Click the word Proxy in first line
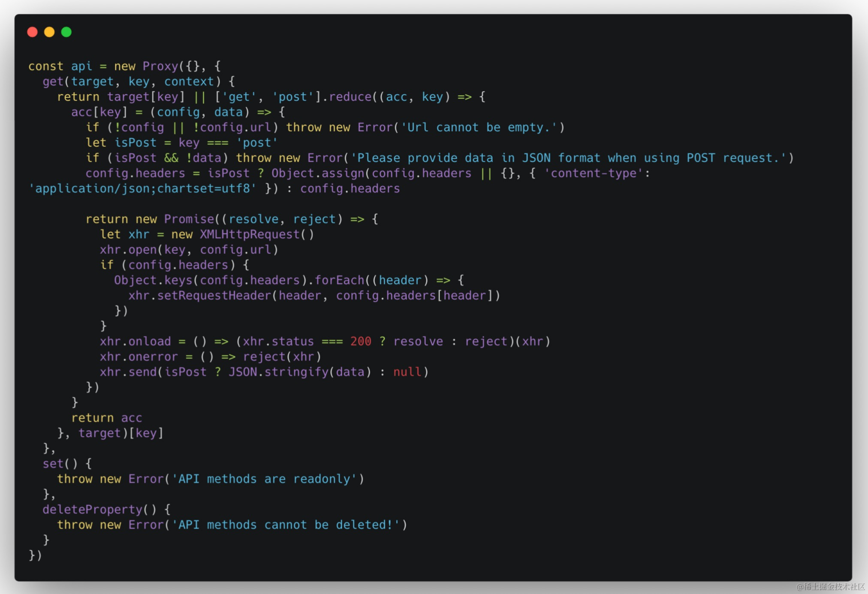Screen dimensions: 868x594 pyautogui.click(x=160, y=66)
